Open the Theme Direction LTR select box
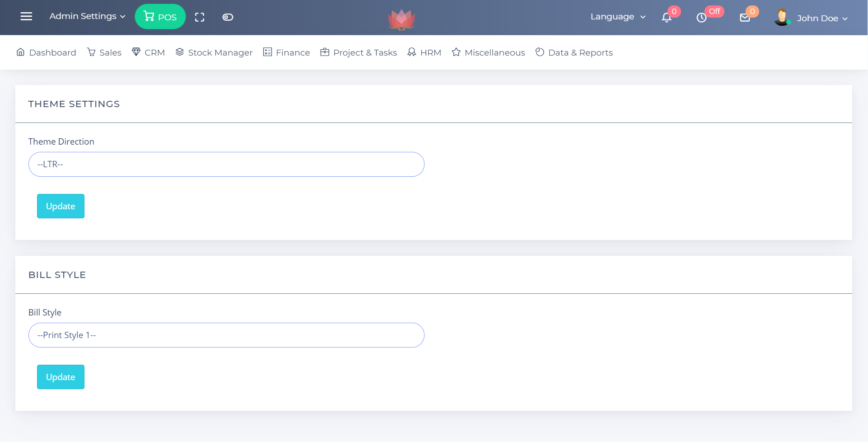The width and height of the screenshot is (868, 442). 226,164
